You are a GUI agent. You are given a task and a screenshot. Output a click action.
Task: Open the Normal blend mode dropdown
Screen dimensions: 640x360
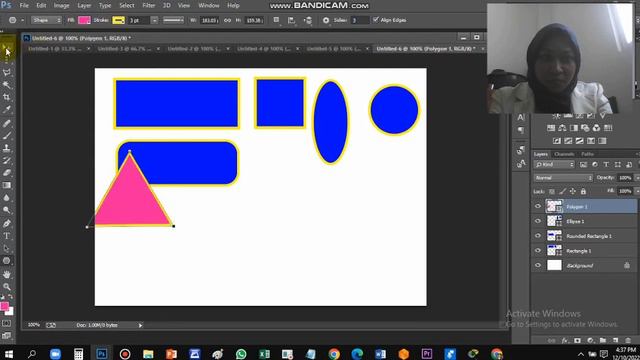[x=563, y=178]
